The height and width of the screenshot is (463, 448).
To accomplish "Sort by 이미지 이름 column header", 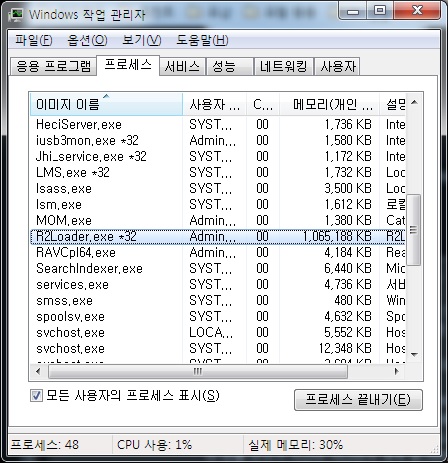I will click(x=106, y=104).
